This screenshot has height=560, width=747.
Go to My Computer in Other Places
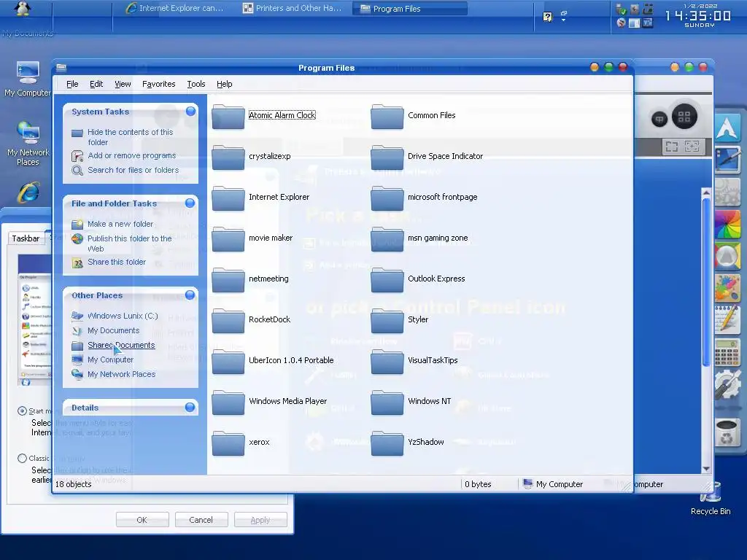click(x=110, y=359)
